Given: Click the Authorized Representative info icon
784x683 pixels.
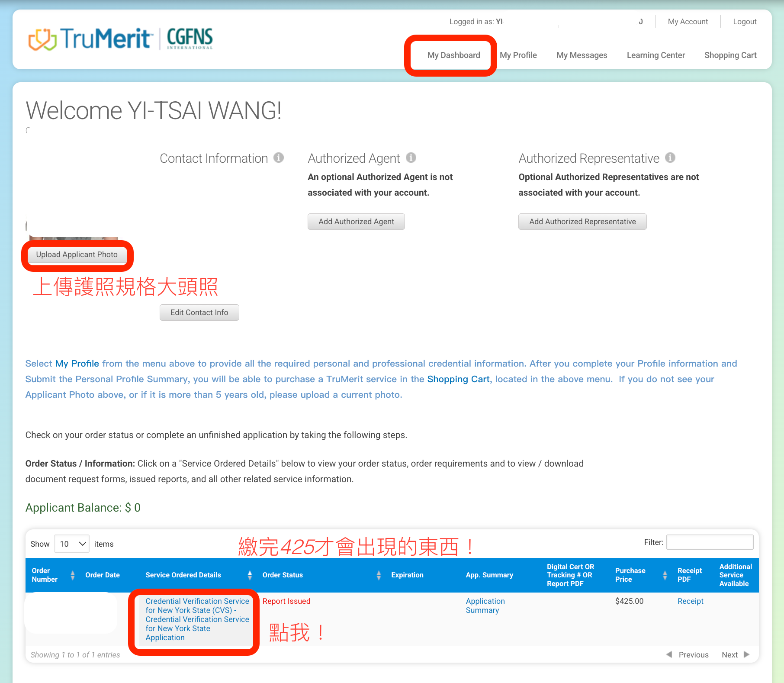Looking at the screenshot, I should [670, 158].
